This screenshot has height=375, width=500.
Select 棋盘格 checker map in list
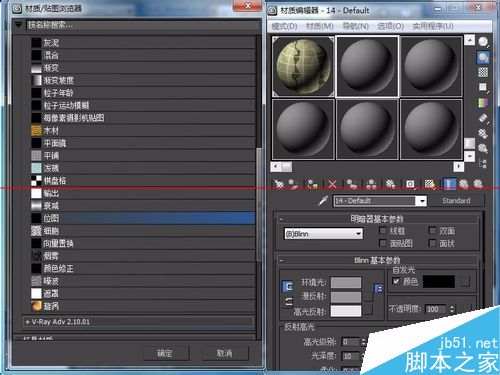143,181
